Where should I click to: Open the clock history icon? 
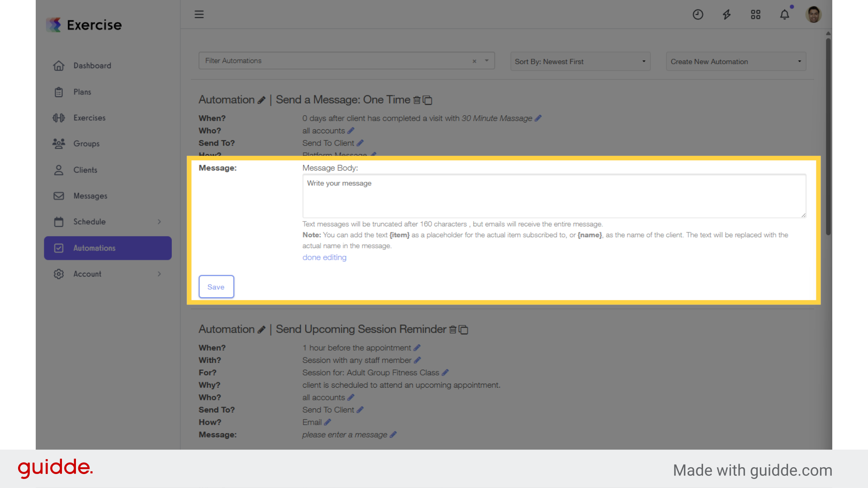[x=698, y=14]
